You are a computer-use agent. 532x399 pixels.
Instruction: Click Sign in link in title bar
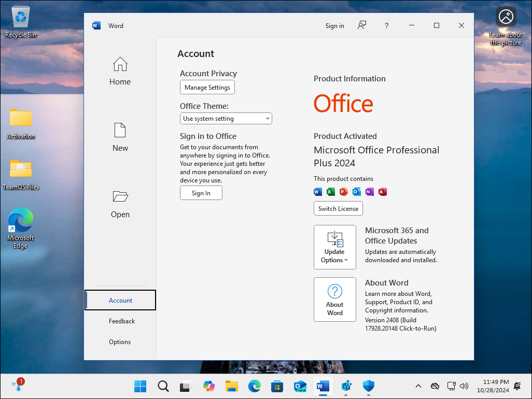tap(334, 26)
